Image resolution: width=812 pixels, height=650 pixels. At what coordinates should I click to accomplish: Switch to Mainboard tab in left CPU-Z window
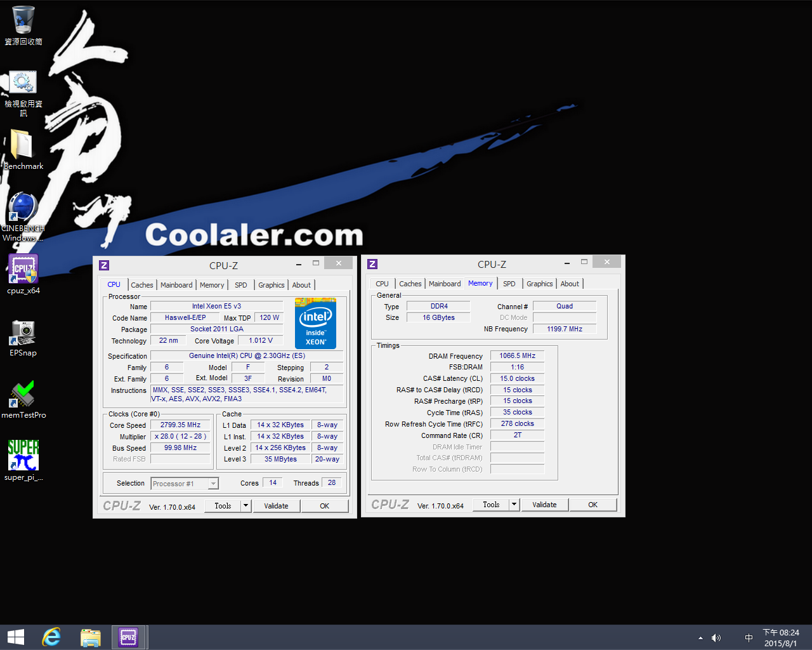pyautogui.click(x=176, y=285)
